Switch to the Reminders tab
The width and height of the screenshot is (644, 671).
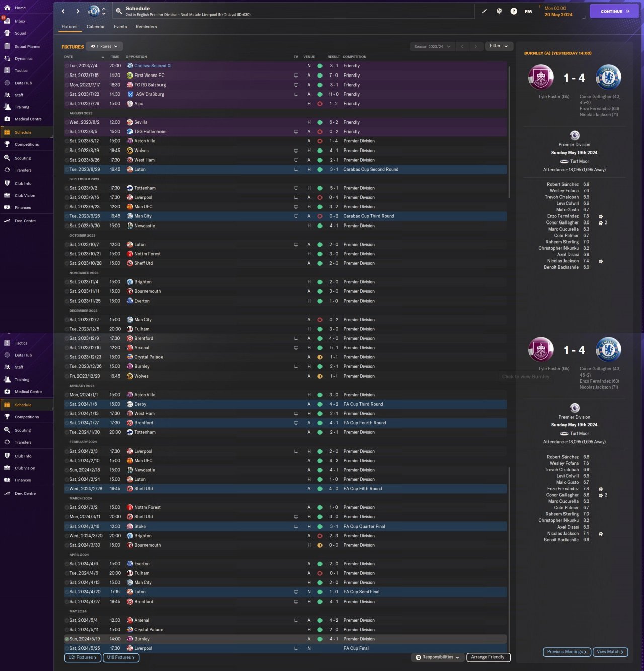(146, 27)
